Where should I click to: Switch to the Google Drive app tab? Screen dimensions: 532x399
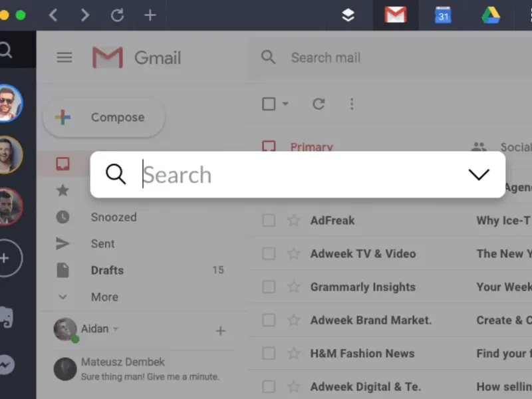(491, 15)
